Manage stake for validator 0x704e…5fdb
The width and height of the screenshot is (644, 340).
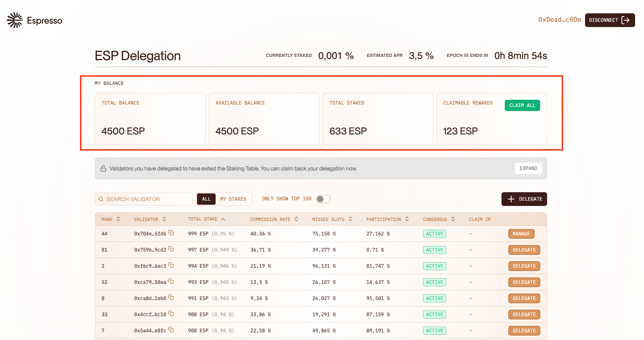[521, 234]
